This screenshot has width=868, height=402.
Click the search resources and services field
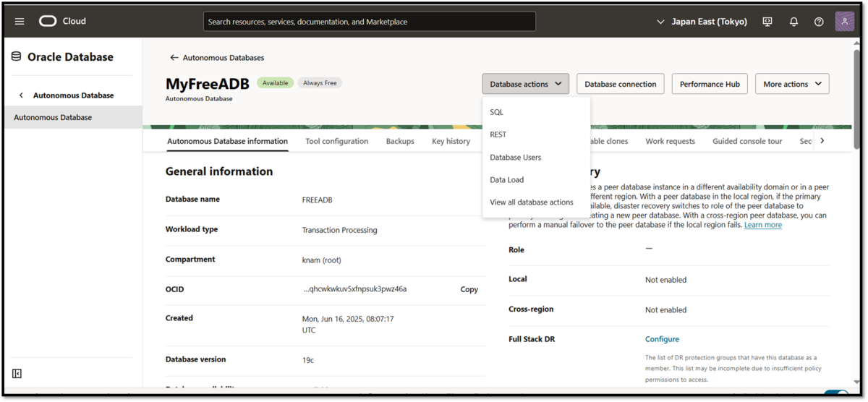tap(370, 22)
